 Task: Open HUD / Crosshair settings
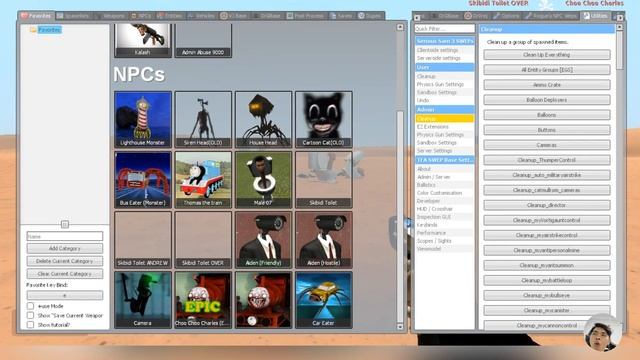pyautogui.click(x=444, y=209)
